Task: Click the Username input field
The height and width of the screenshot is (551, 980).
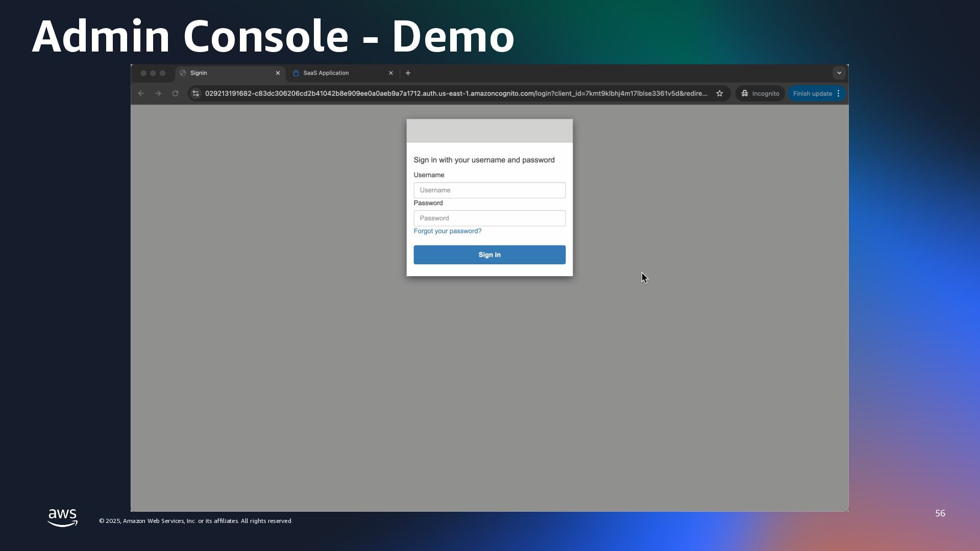Action: tap(489, 190)
